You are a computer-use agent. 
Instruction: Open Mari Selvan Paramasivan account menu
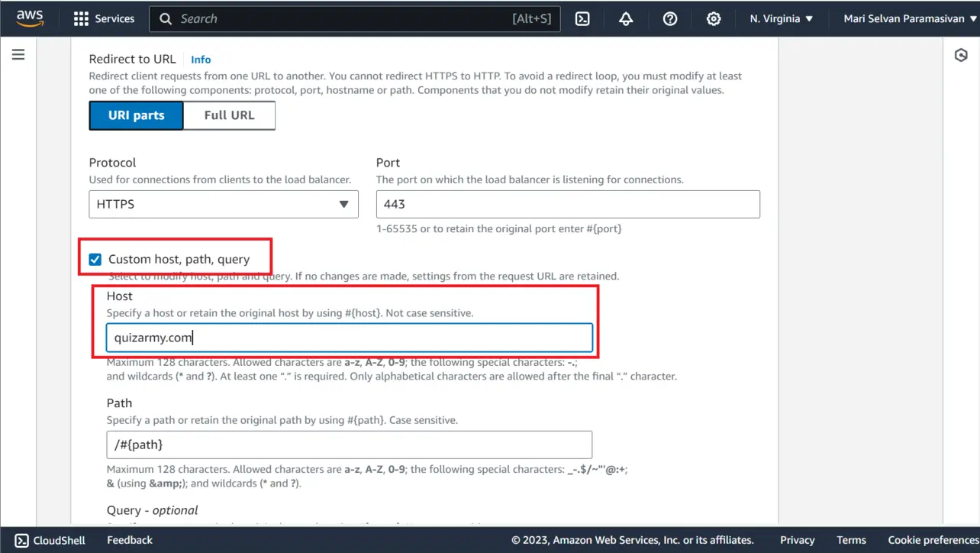pyautogui.click(x=910, y=18)
